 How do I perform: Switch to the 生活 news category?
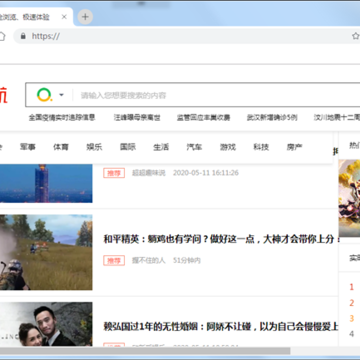161,147
